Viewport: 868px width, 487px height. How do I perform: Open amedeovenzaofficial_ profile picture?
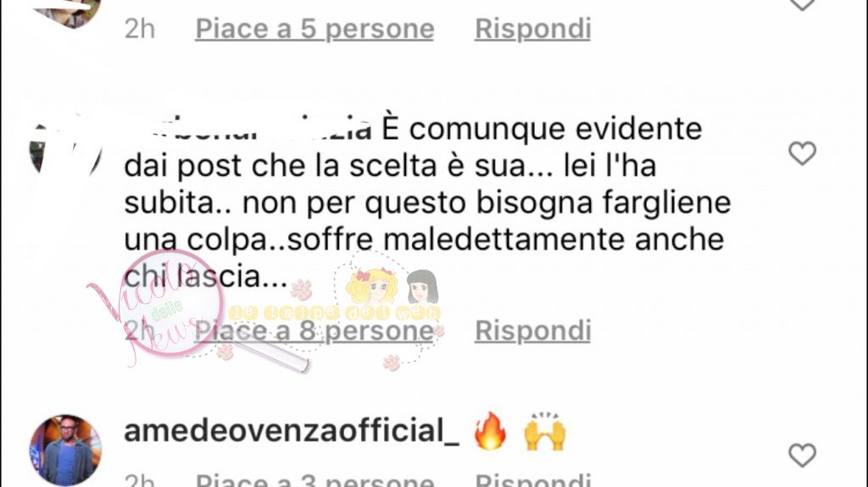coord(65,450)
